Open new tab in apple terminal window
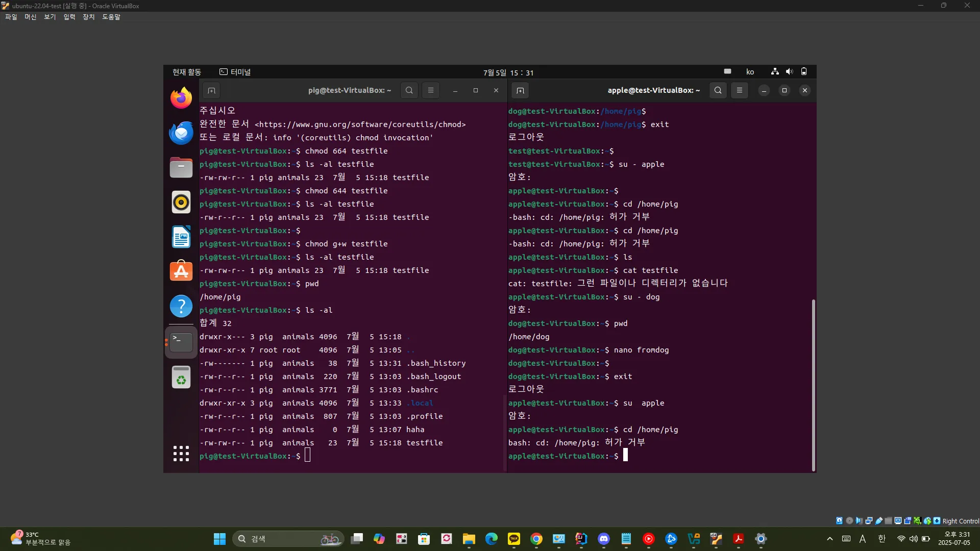The image size is (980, 551). (x=520, y=90)
